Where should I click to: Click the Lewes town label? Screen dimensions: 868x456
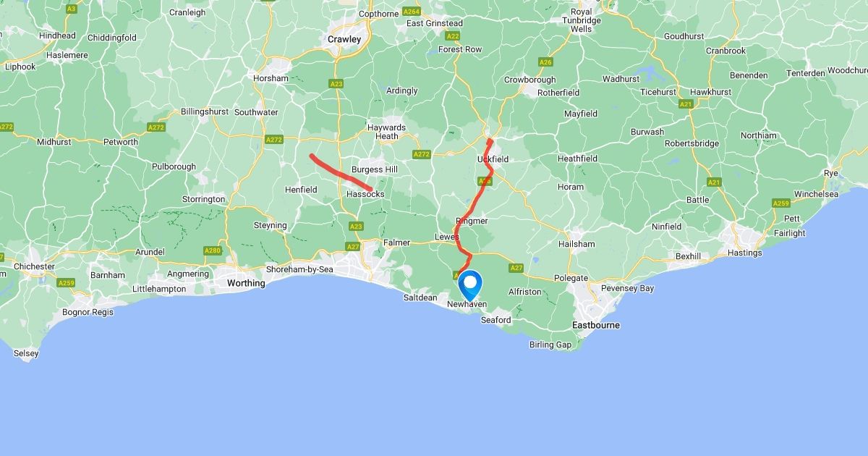pos(446,237)
